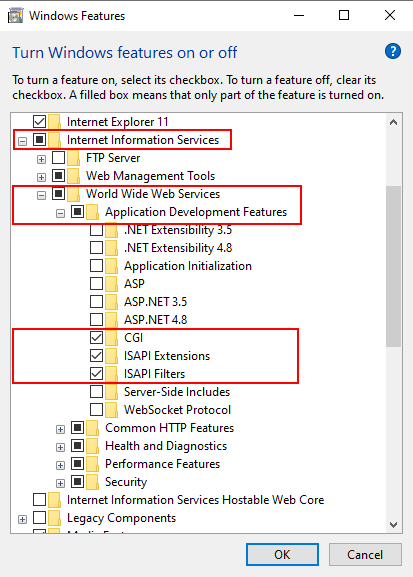Click the folder icon next to Legacy Components
413x577 pixels.
point(54,518)
